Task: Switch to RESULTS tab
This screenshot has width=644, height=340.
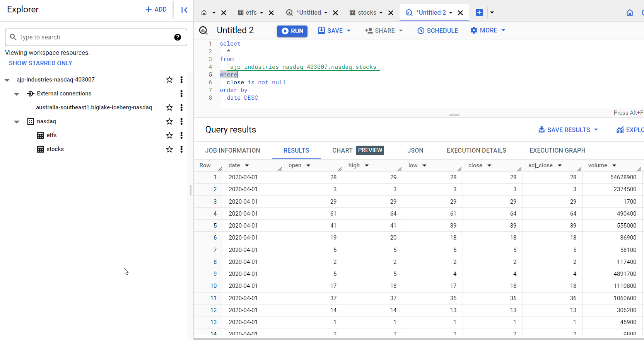Action: (296, 150)
